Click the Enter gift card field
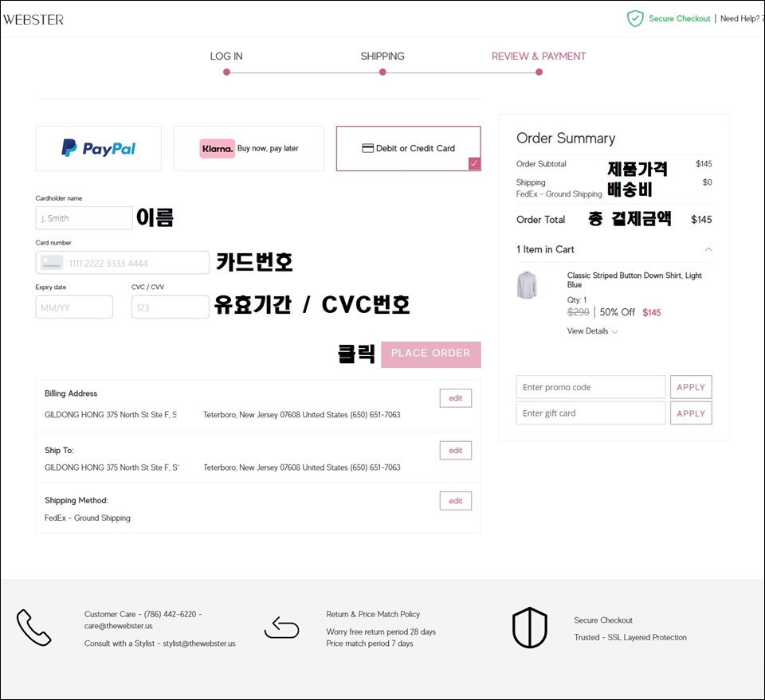The width and height of the screenshot is (765, 700). pos(590,413)
